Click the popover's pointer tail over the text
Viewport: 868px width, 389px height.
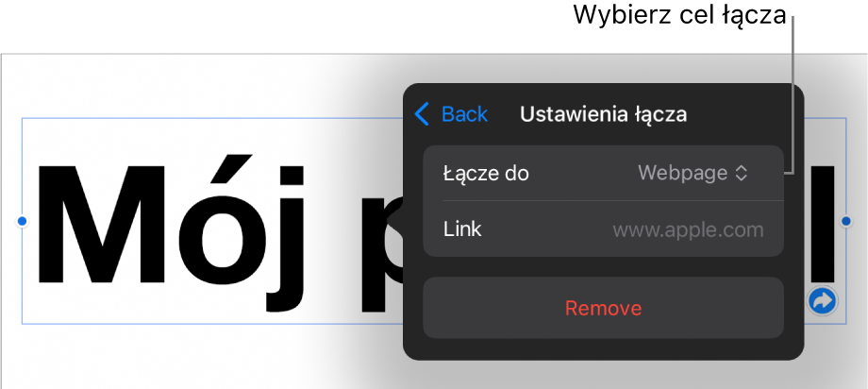point(395,222)
